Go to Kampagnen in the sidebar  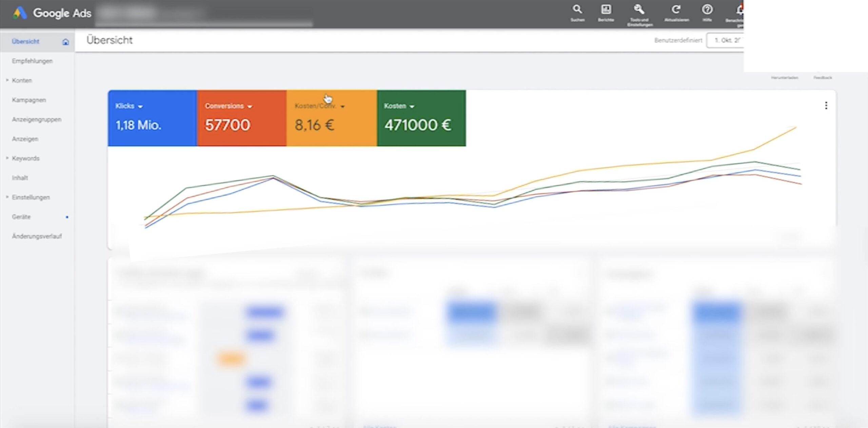point(29,100)
